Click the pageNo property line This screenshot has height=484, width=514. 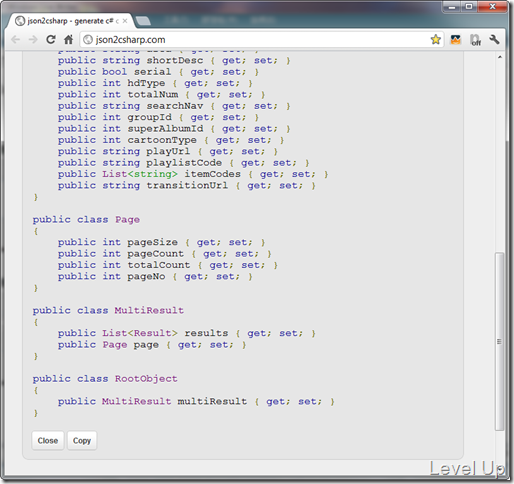pos(155,276)
